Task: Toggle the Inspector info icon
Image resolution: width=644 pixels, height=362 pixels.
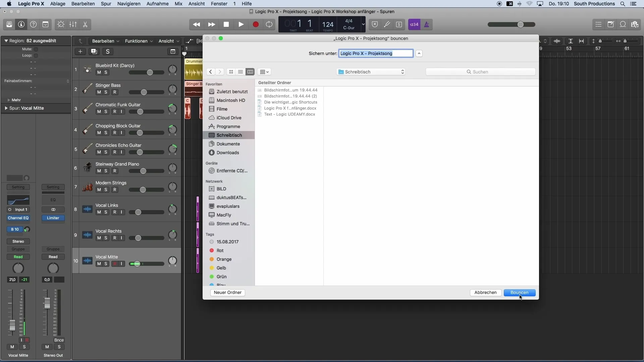Action: 21,24
